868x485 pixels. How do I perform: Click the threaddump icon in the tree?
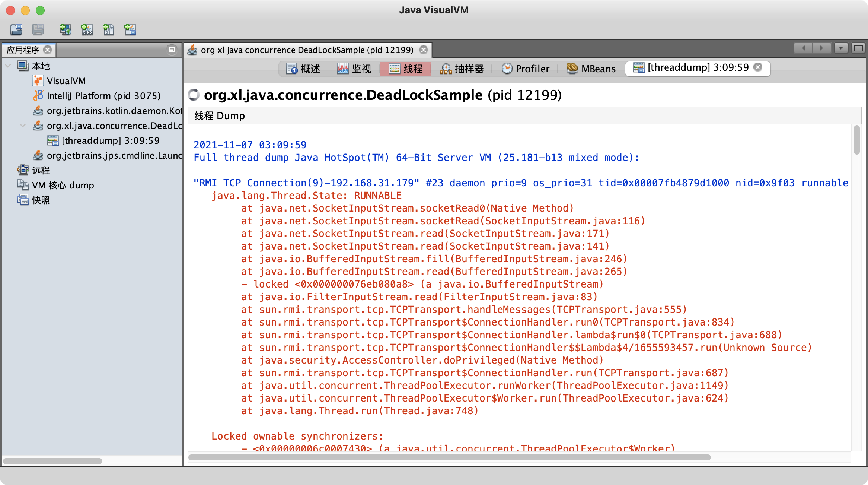(52, 140)
